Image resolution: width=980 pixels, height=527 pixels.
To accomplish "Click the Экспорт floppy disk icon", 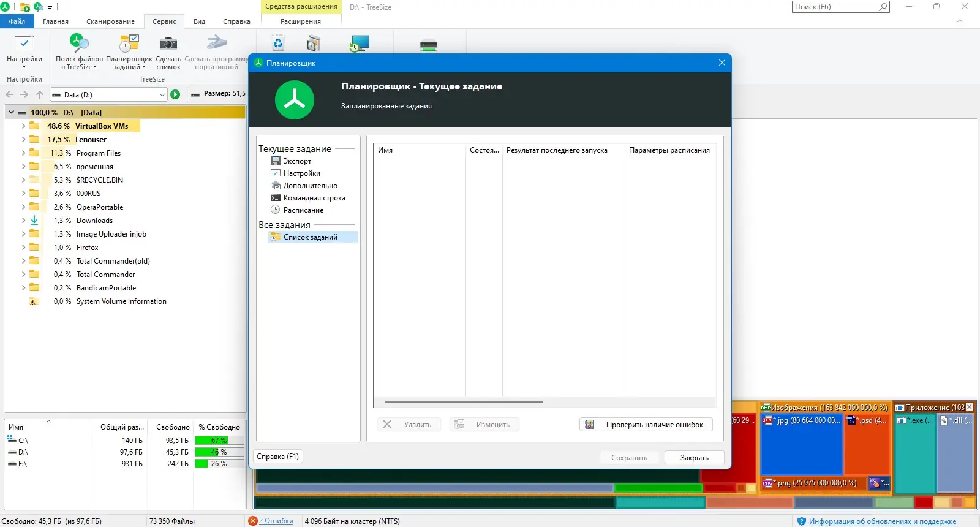I will 276,161.
